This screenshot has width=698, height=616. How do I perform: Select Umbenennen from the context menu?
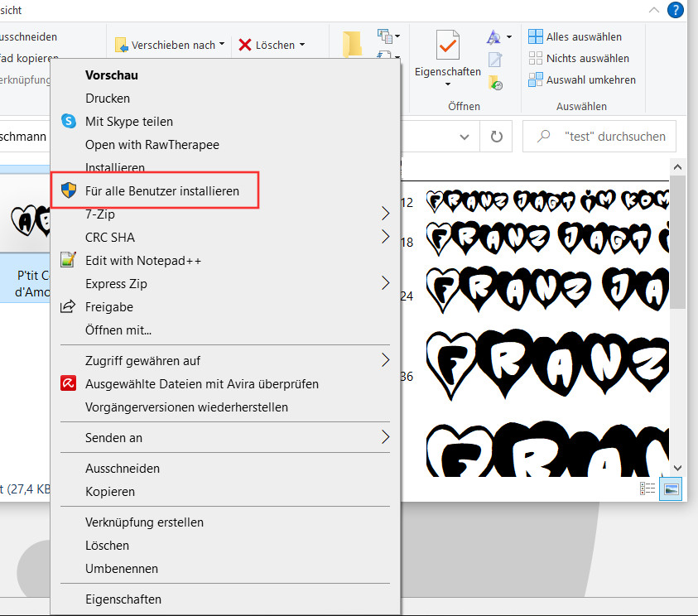(122, 569)
